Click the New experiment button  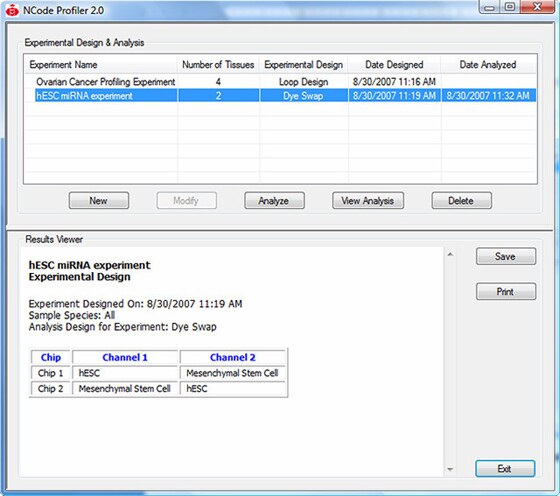pos(99,201)
